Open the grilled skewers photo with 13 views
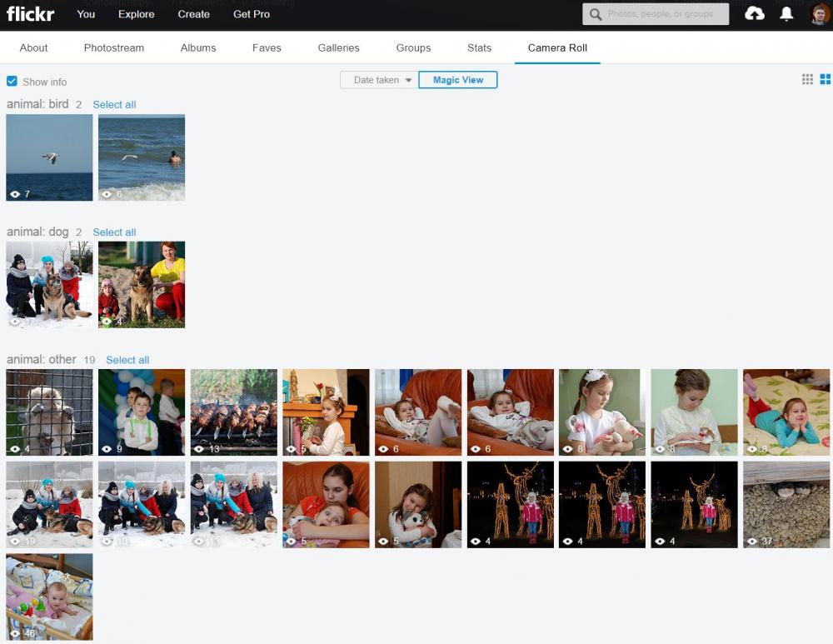833x644 pixels. click(x=234, y=412)
